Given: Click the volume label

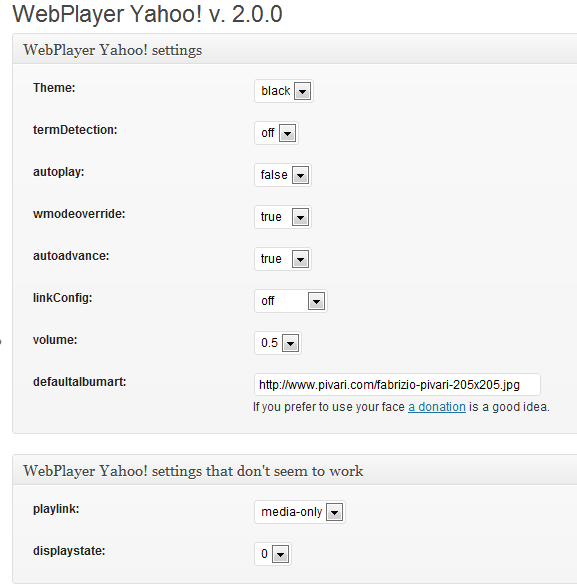Looking at the screenshot, I should click(55, 340).
